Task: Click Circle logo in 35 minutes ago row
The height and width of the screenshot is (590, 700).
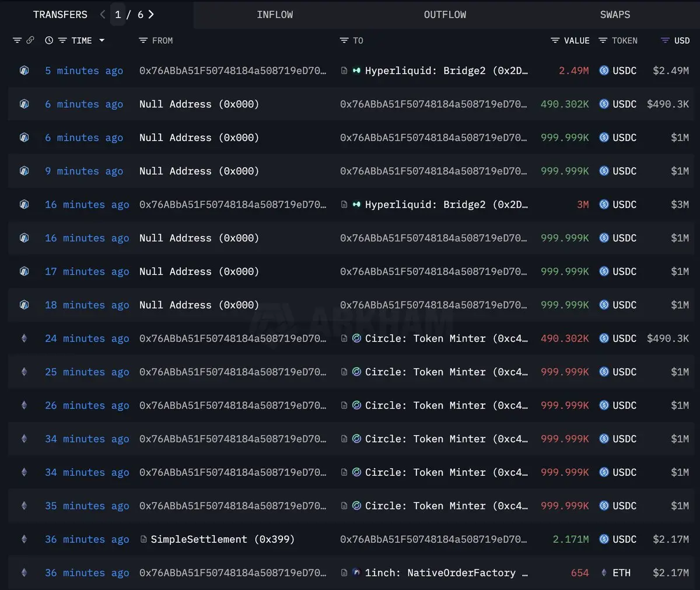Action: pos(356,506)
